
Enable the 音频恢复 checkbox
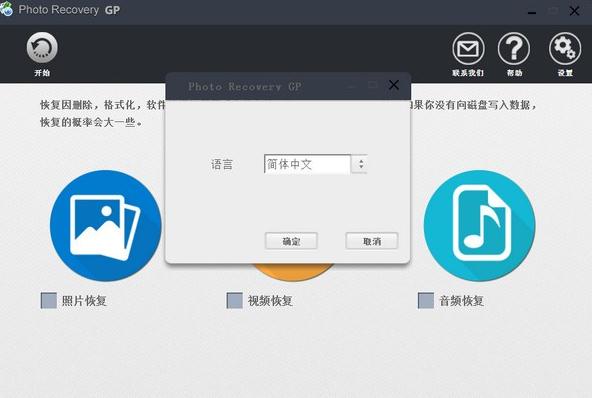[x=426, y=301]
